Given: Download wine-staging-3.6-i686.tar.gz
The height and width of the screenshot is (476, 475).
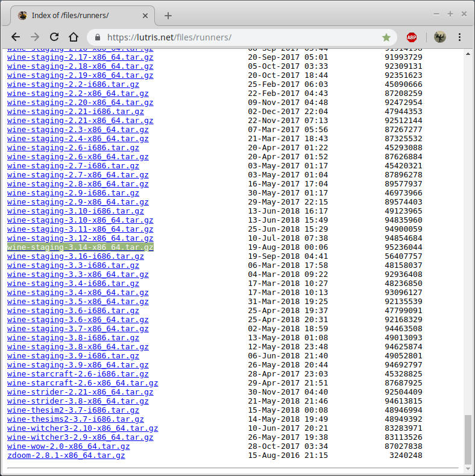Looking at the screenshot, I should [73, 311].
